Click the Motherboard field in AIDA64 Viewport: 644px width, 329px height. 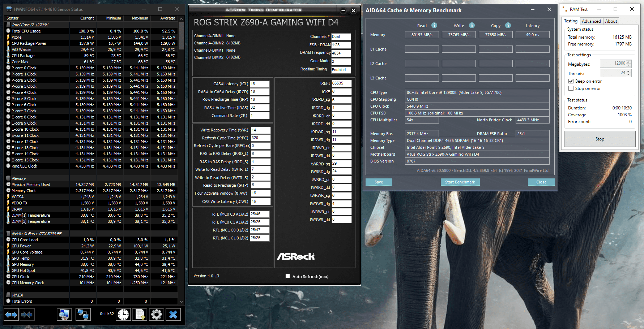click(477, 154)
